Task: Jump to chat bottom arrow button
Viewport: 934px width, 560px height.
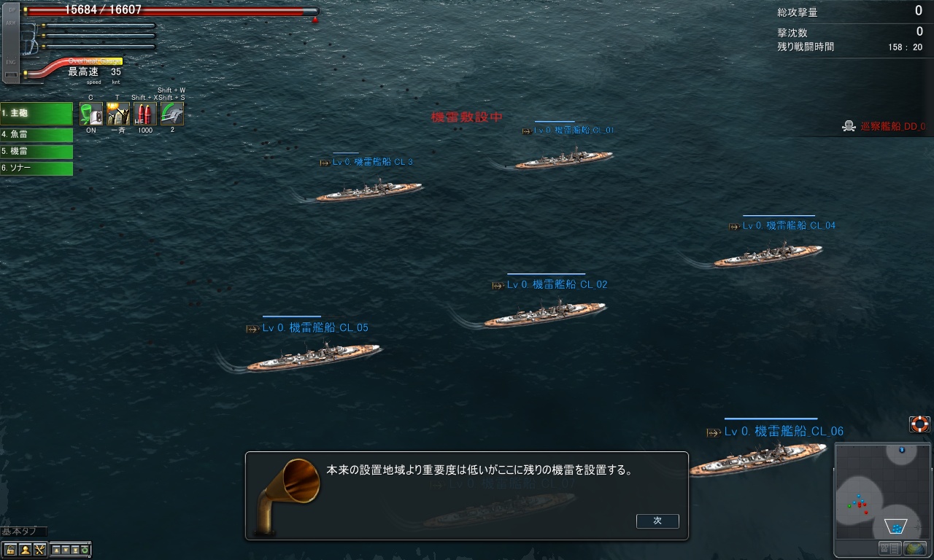Action: pyautogui.click(x=75, y=550)
